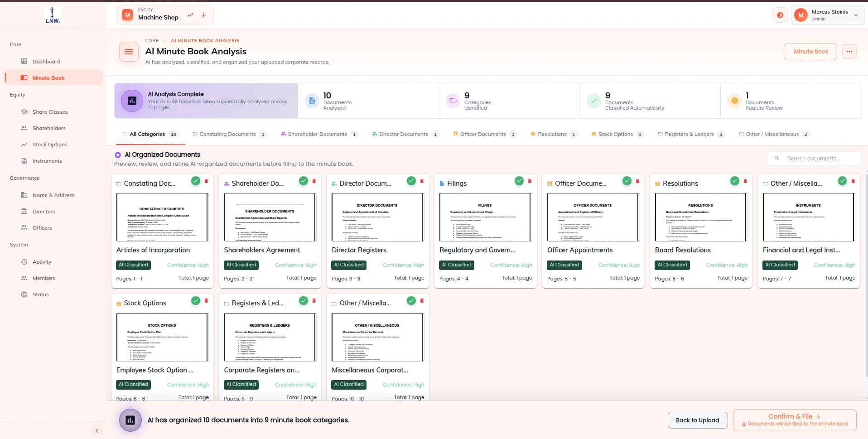Delete the Resolutions card

[x=745, y=181]
